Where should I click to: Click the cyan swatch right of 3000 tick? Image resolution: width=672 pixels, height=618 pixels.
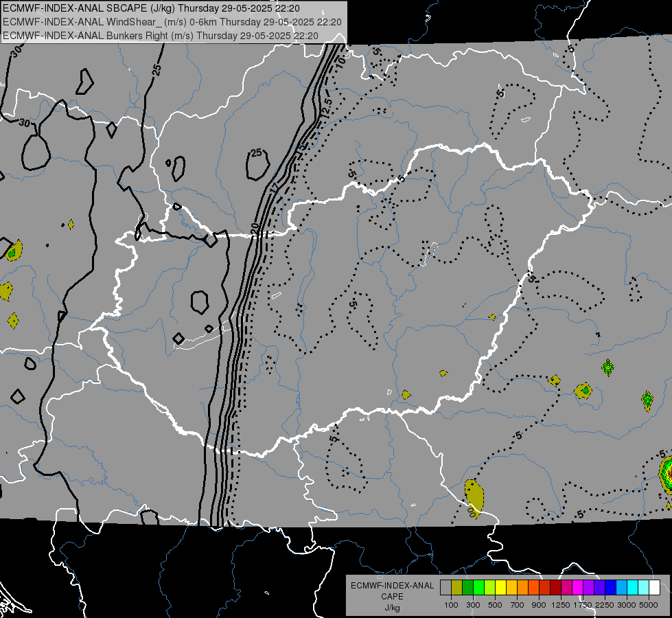633,587
